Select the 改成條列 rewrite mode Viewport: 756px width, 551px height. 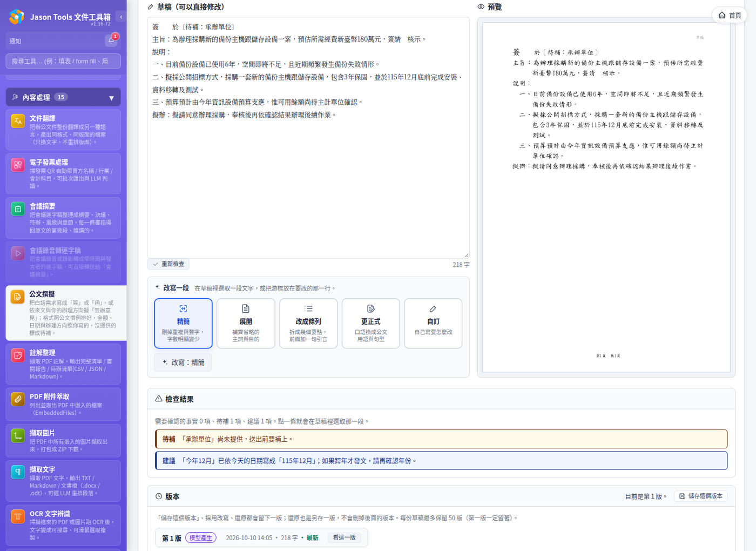click(308, 324)
